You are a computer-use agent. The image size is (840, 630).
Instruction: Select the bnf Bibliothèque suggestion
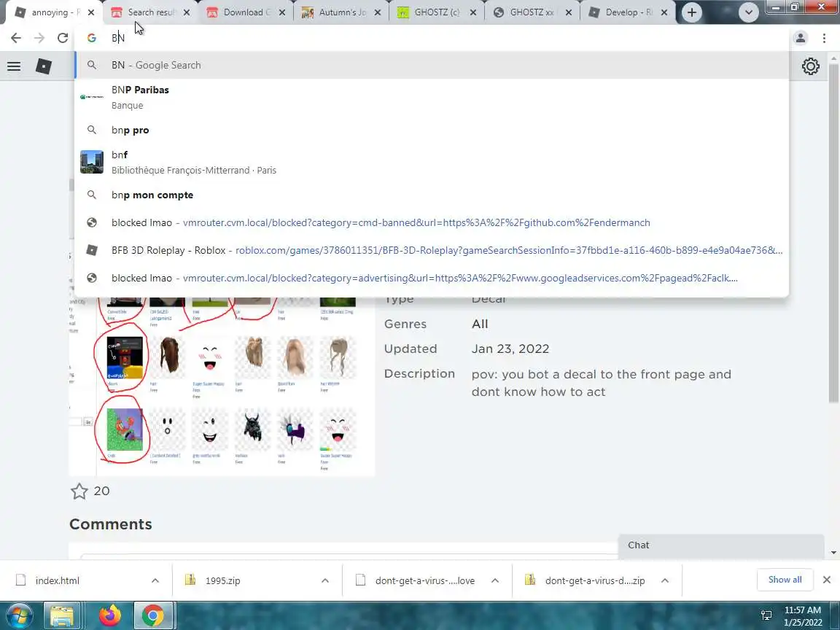pos(431,162)
